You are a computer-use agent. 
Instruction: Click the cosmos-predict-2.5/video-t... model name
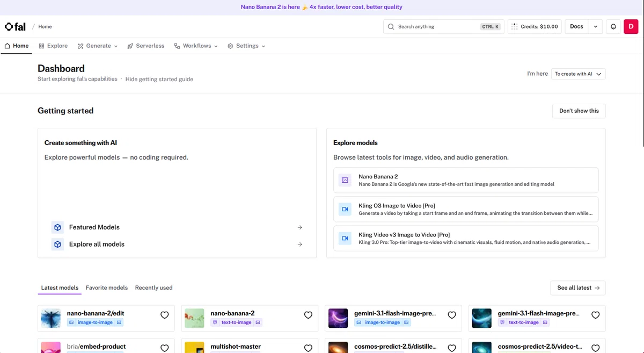539,347
